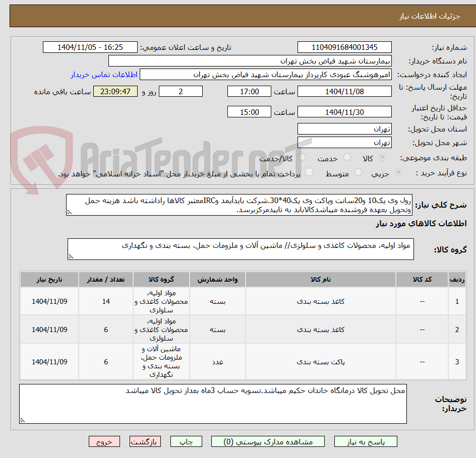Click the ردیف column header
Screen dimensions: 476x458
tap(457, 279)
